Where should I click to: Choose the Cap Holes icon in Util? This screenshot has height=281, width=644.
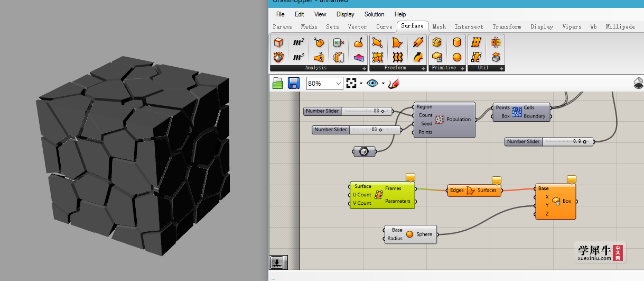pos(496,57)
